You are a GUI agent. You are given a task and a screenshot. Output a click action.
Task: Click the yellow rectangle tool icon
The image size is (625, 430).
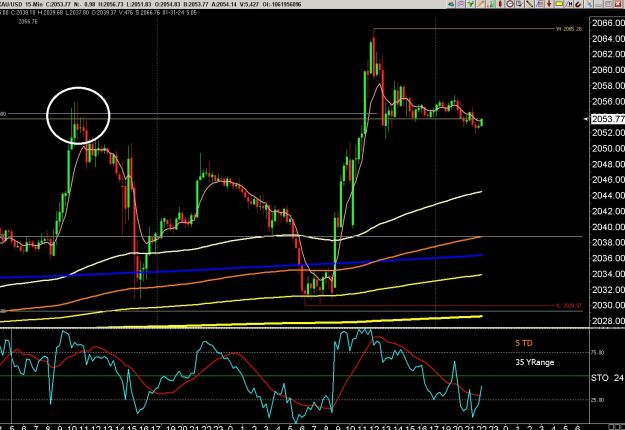pyautogui.click(x=559, y=4)
